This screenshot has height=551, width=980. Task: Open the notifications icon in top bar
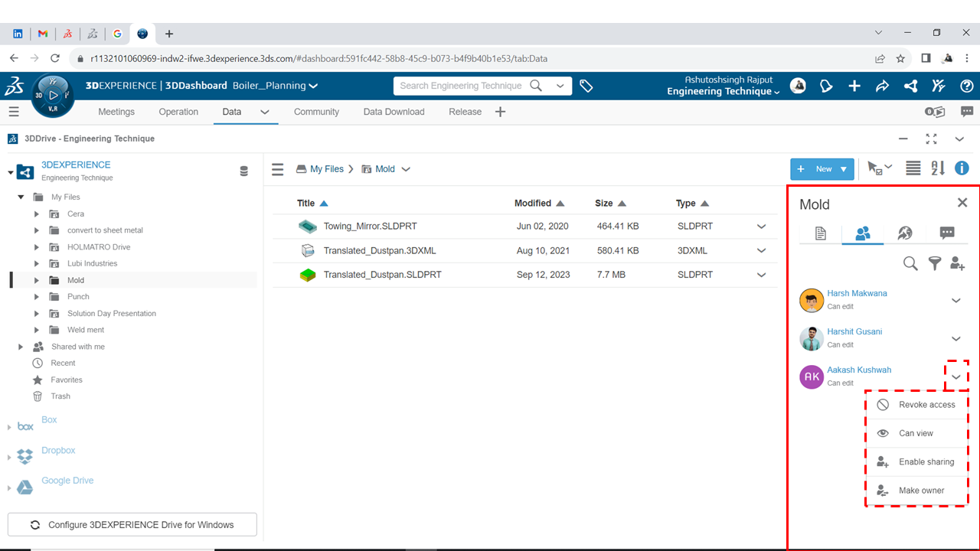pyautogui.click(x=826, y=86)
